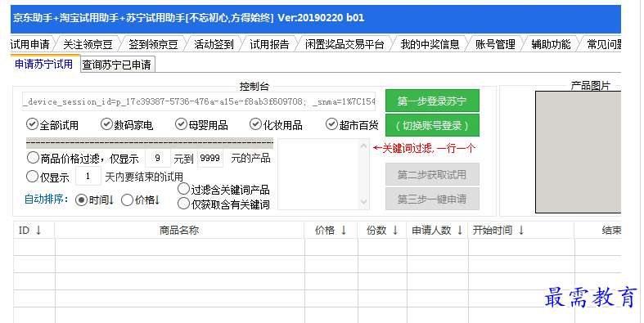Sort table by 开始时间 column header
This screenshot has height=323, width=644.
tap(521, 231)
